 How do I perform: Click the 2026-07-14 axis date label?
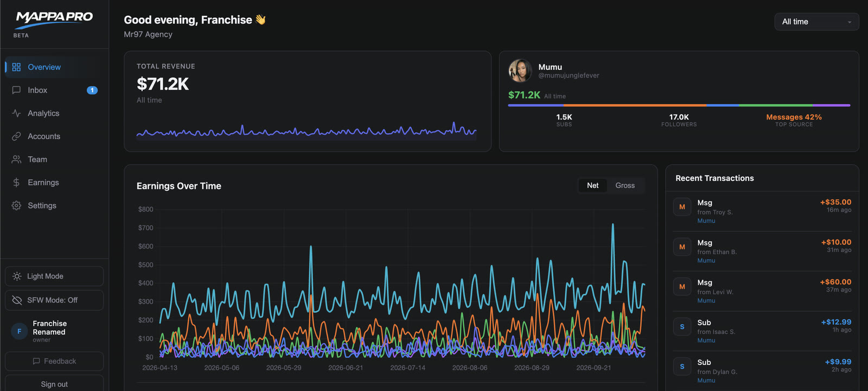(407, 368)
